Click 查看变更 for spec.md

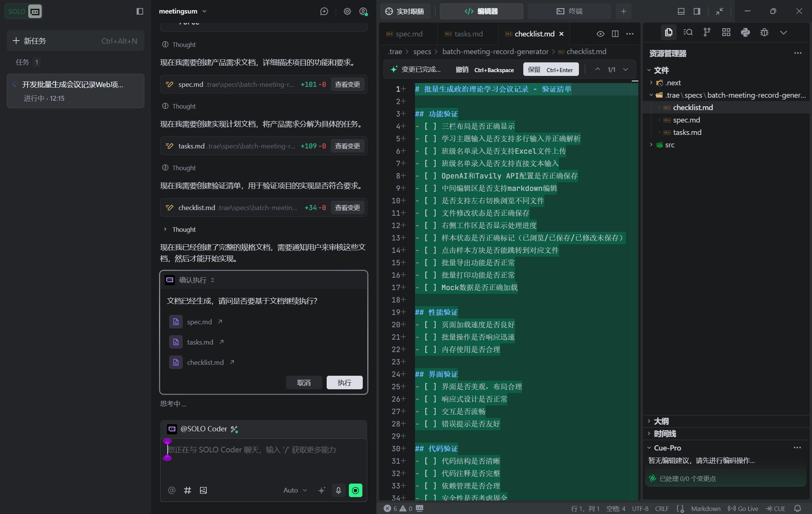(347, 85)
